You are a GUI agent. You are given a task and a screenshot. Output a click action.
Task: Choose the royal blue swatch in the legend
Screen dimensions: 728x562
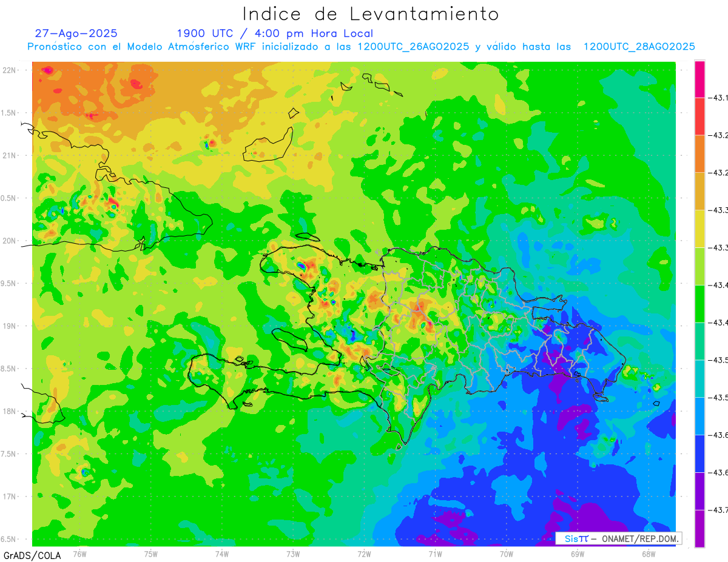pyautogui.click(x=699, y=453)
